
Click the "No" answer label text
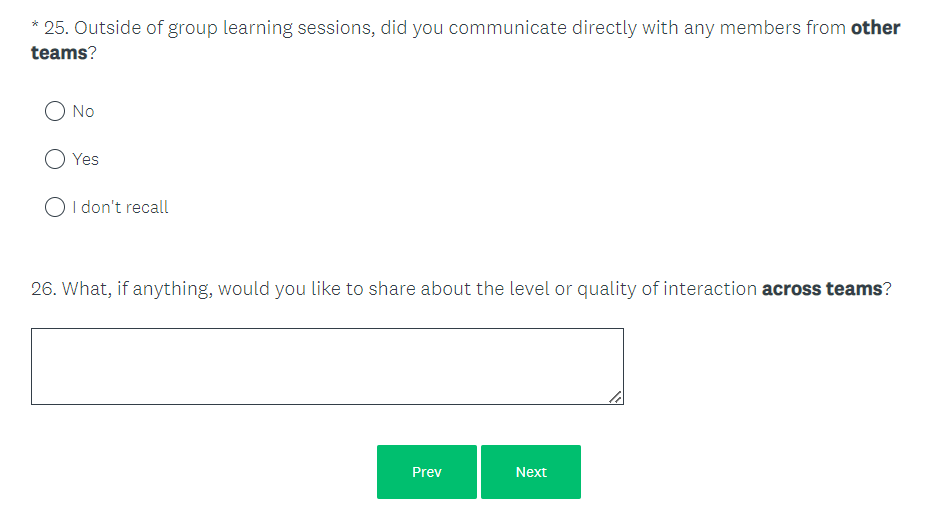coord(83,111)
